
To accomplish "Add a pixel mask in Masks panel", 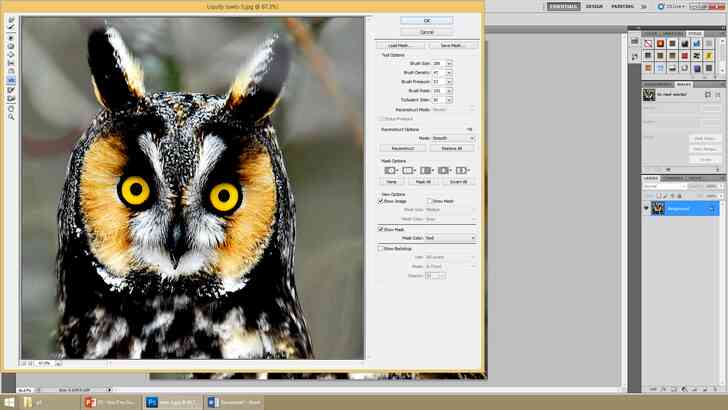I will point(708,94).
